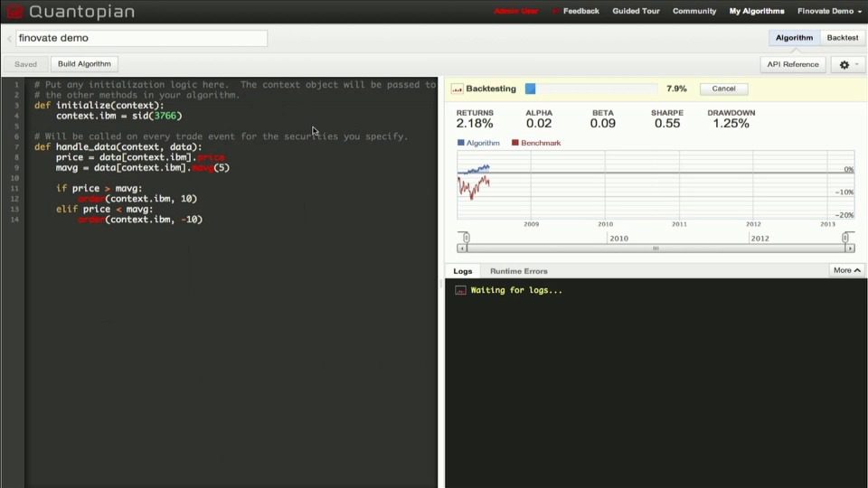Click code line 'def handle_data(context, data):'
868x488 pixels.
pyautogui.click(x=118, y=146)
